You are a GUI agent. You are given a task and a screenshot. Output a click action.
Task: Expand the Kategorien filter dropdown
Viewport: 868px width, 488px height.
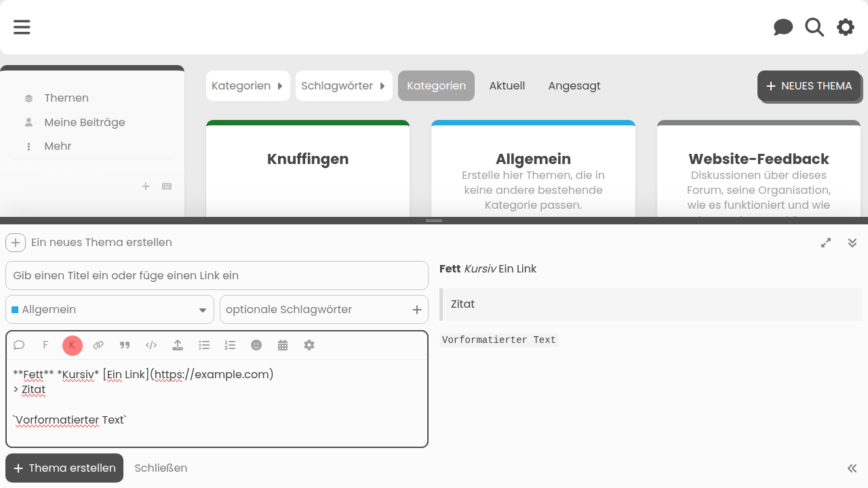pos(248,86)
